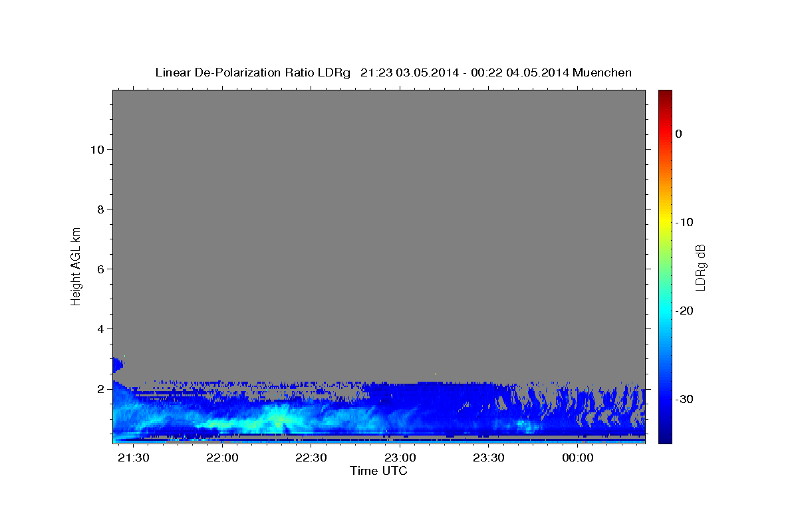
Task: Click the colorbar value label -20
Action: [x=684, y=311]
